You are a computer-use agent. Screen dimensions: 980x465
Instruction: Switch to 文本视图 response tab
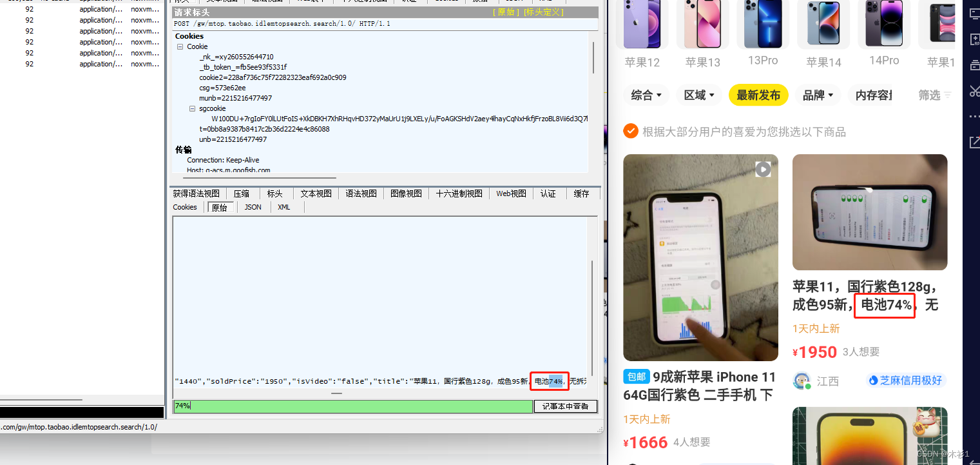316,193
